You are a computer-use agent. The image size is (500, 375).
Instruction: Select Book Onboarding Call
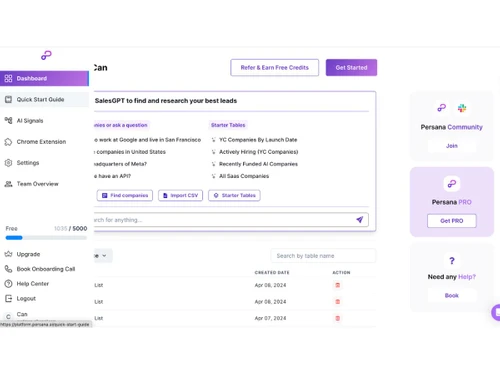pos(46,269)
